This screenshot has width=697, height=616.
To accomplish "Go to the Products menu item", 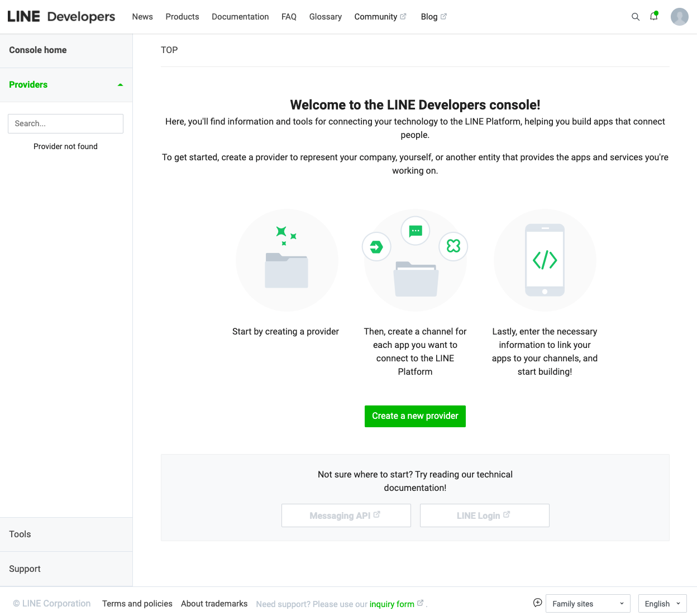I will [182, 17].
